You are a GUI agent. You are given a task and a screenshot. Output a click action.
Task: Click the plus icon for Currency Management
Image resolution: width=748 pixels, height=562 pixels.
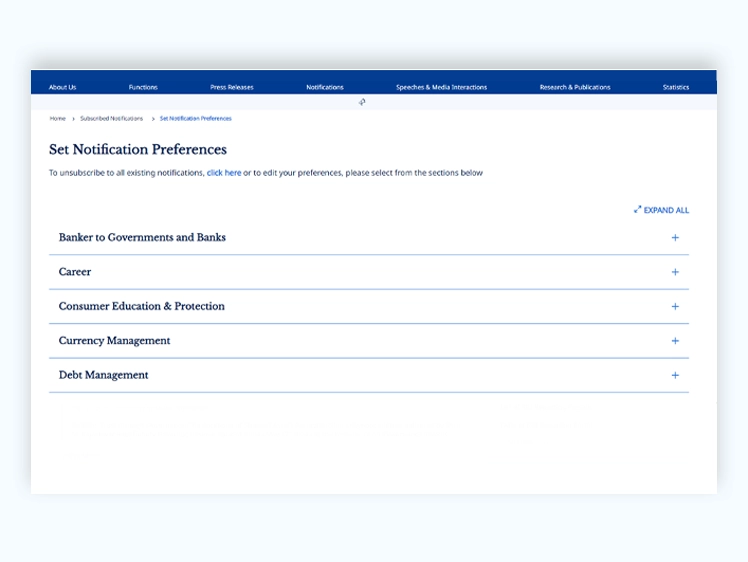(x=675, y=341)
